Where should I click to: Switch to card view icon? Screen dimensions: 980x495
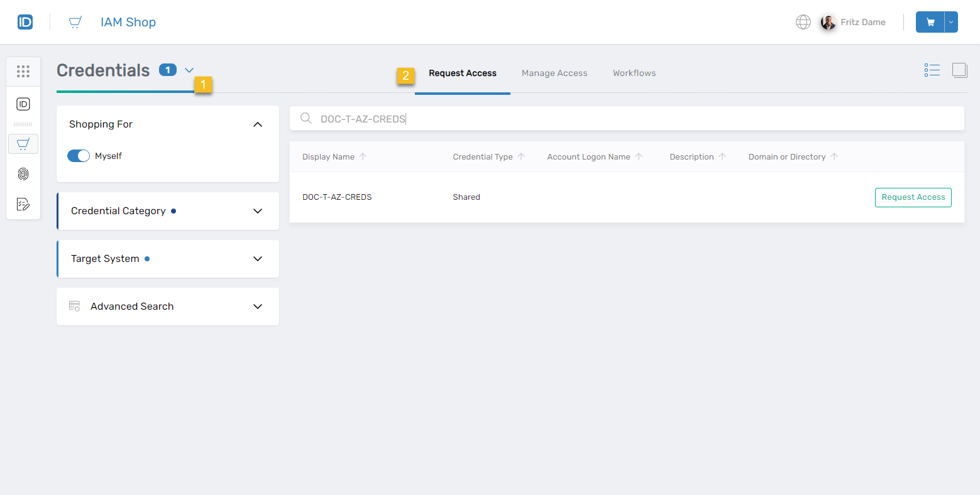click(x=959, y=70)
